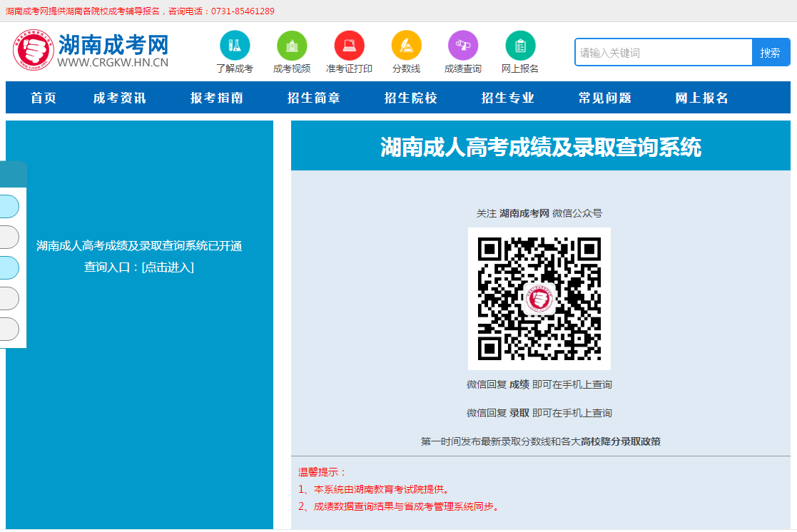Click the 本系统由湖南教育考试院提供 notice line

[374, 489]
